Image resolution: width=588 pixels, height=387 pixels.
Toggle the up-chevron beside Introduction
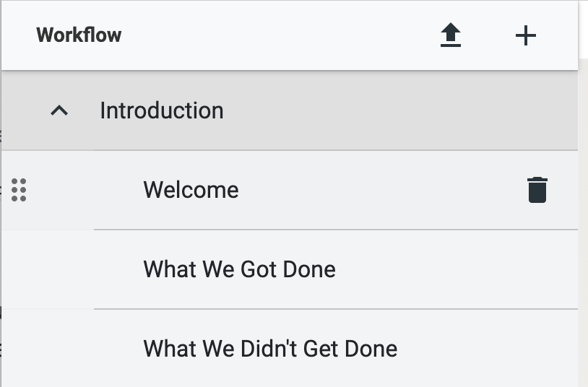pyautogui.click(x=59, y=111)
